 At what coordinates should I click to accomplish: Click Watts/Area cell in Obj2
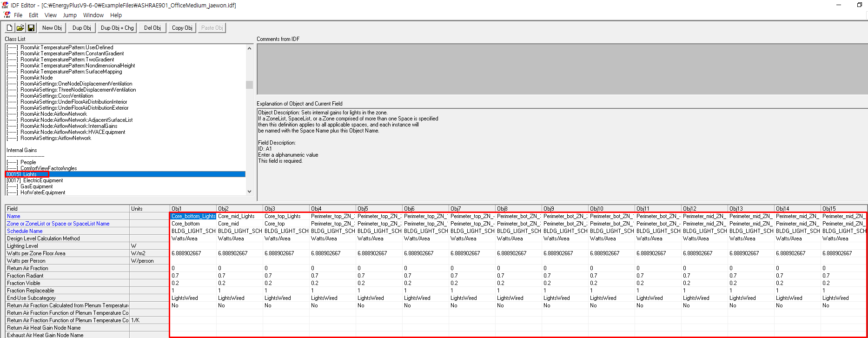pyautogui.click(x=239, y=239)
